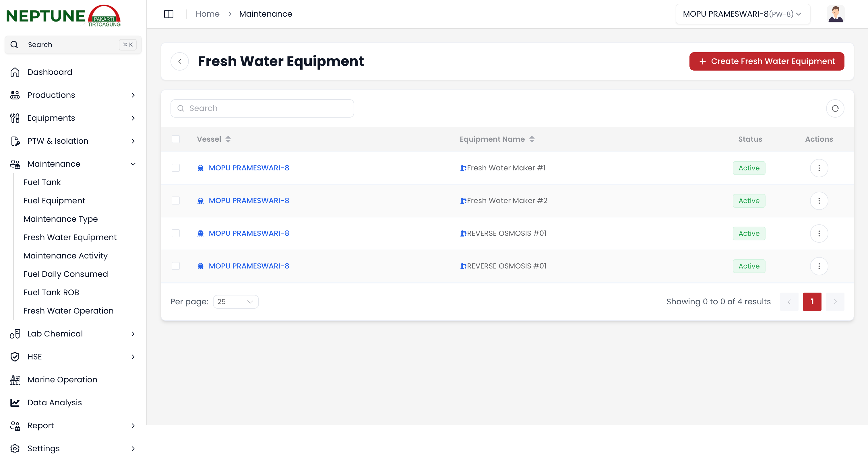This screenshot has width=868, height=467.
Task: Tick checkbox for Fresh Water Maker #2 row
Action: coord(176,201)
